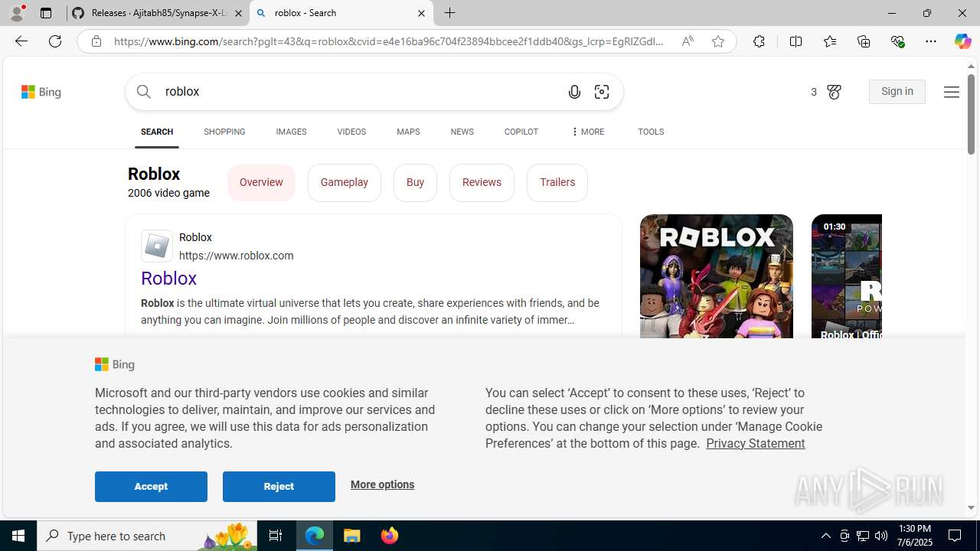Switch to the VIDEOS tab

[351, 132]
